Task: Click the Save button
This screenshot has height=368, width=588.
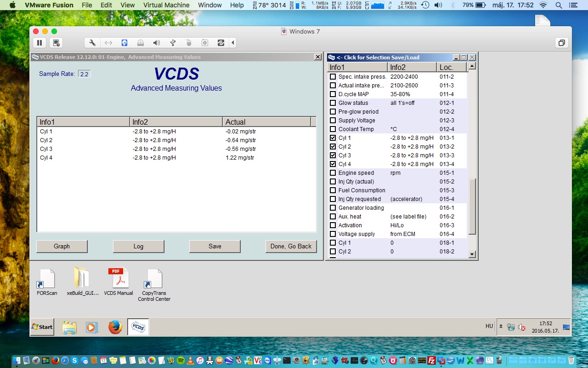Action: click(x=215, y=247)
